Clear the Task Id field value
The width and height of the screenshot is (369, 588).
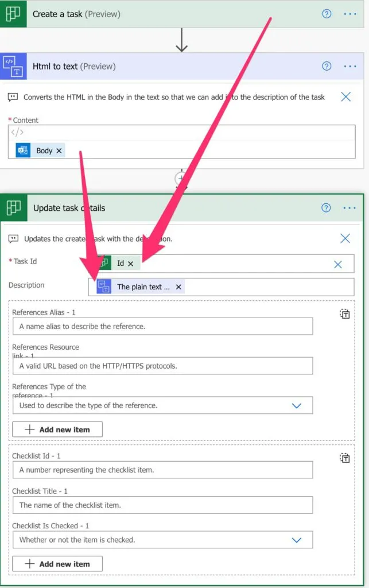tap(338, 264)
